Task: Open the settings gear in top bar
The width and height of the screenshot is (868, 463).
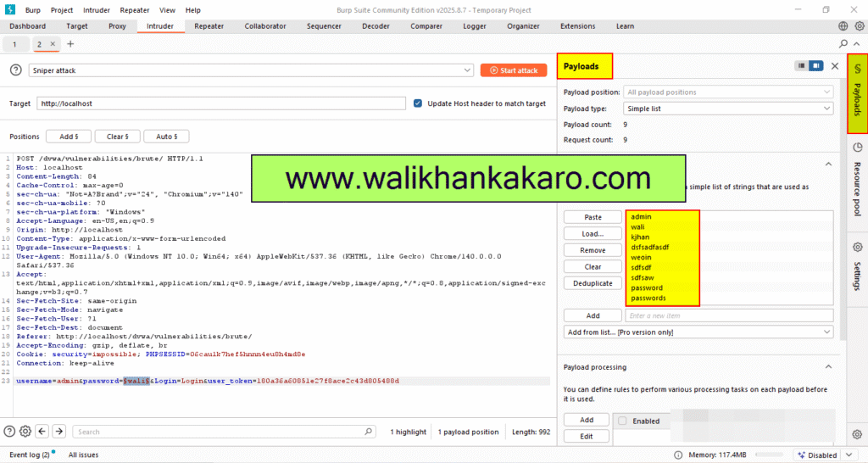Action: point(860,26)
